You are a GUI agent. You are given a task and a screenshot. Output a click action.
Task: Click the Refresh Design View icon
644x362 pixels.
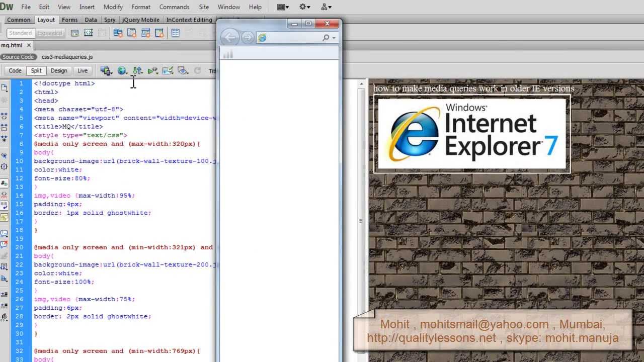pos(198,71)
